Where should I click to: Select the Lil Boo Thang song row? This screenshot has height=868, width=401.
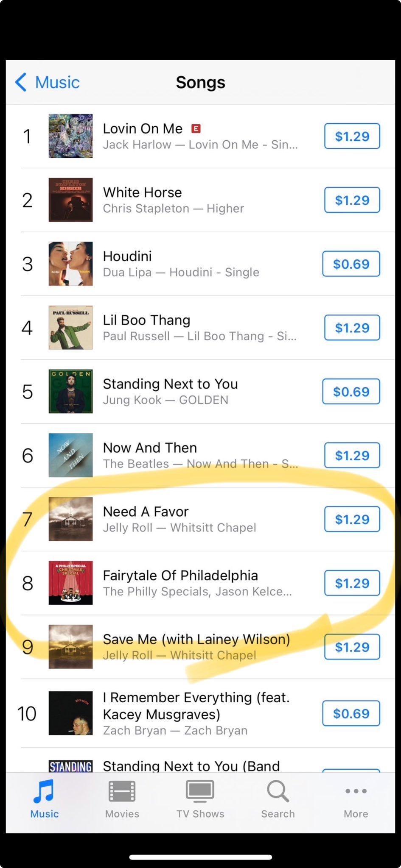(x=199, y=328)
